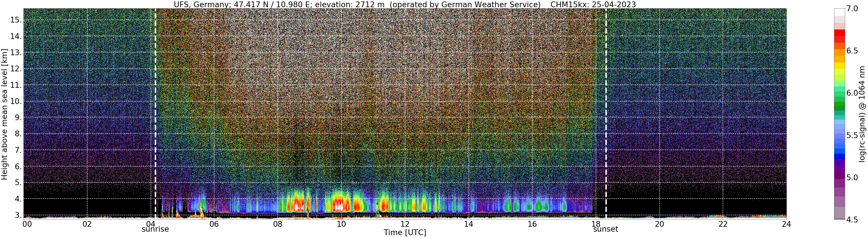Click the red segment near 6.5 on colorbar
Screen dimensions: 868x238
click(839, 33)
